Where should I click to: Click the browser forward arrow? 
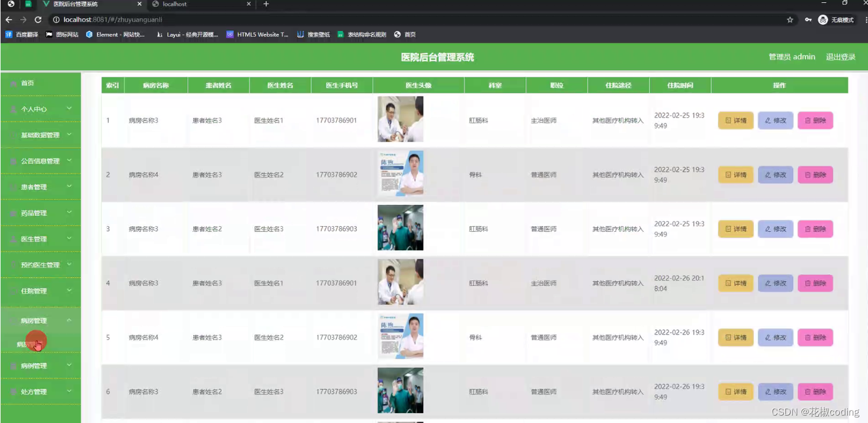pos(23,20)
